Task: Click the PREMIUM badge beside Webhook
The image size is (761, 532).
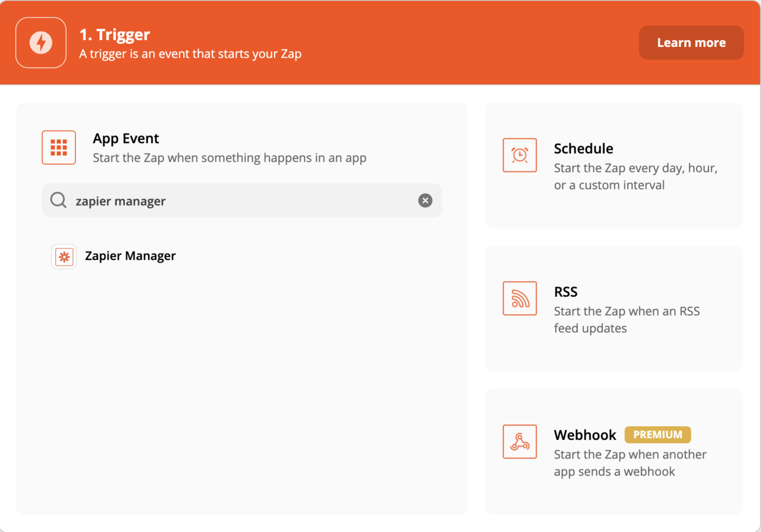Action: pos(658,435)
